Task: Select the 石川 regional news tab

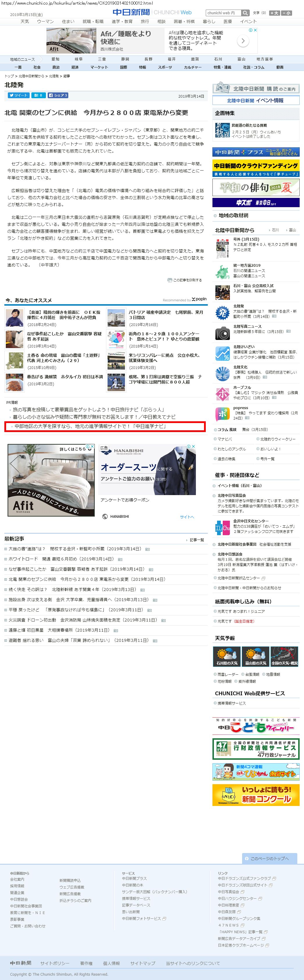Action: click(x=218, y=59)
